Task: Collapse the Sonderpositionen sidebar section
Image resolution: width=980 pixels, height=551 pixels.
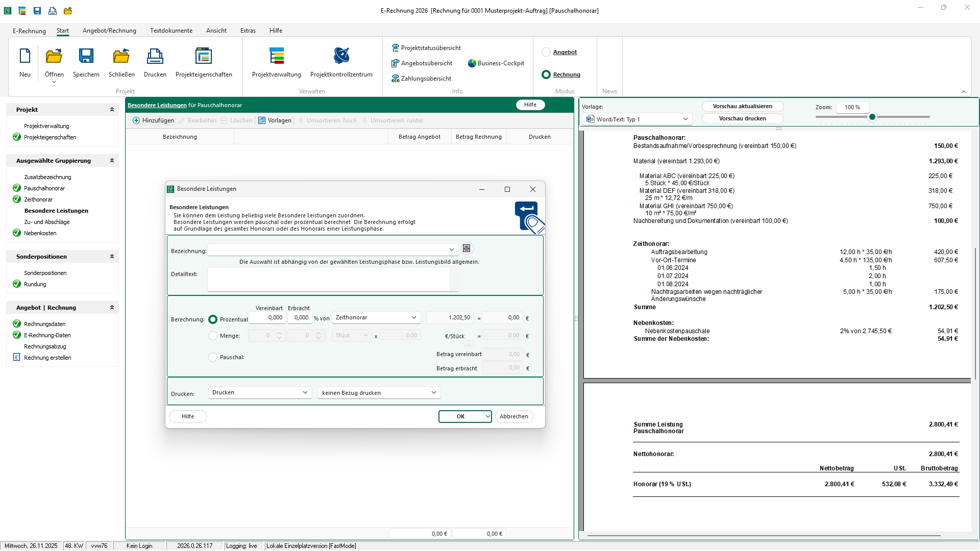Action: coord(112,257)
